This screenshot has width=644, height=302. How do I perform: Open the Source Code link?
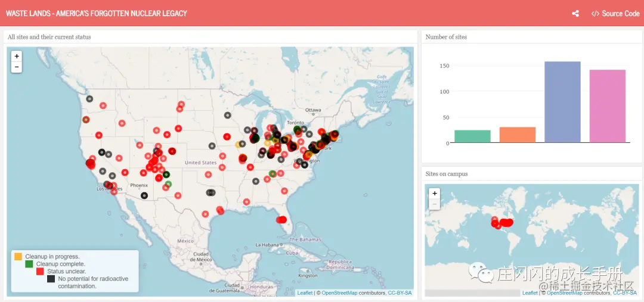pyautogui.click(x=615, y=14)
